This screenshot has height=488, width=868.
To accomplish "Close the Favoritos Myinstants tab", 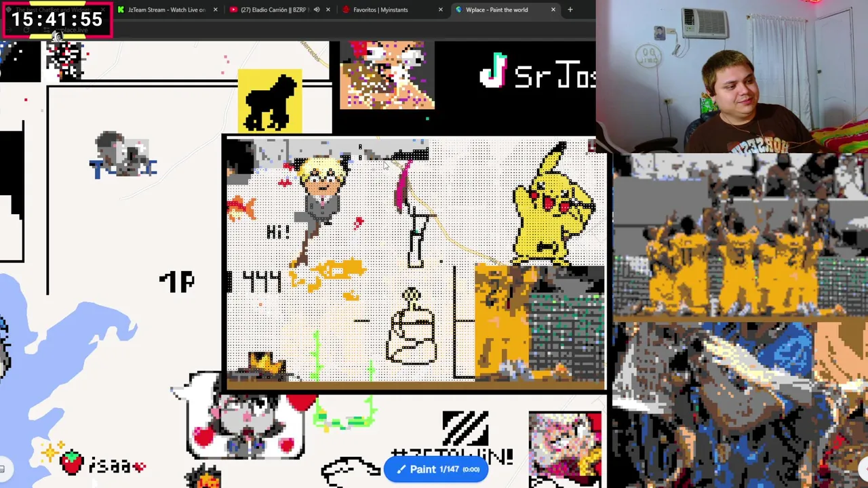I will tap(441, 9).
